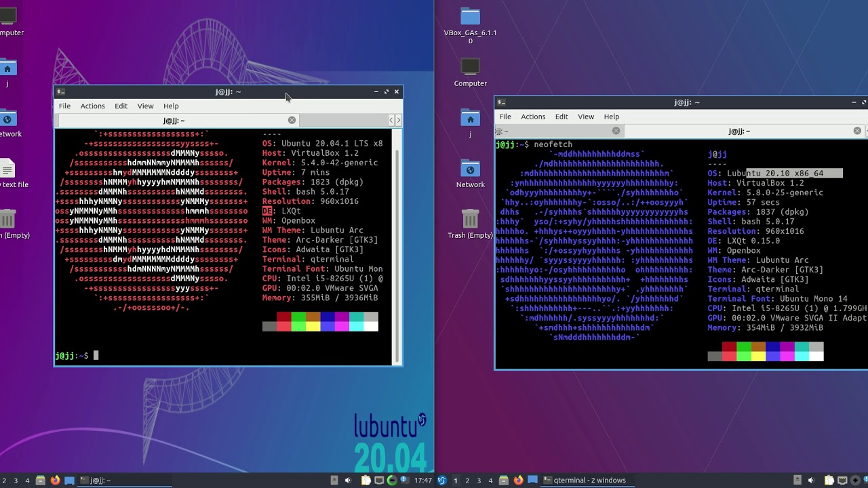Select j home folder on right desktop
The image size is (868, 488).
tap(470, 123)
